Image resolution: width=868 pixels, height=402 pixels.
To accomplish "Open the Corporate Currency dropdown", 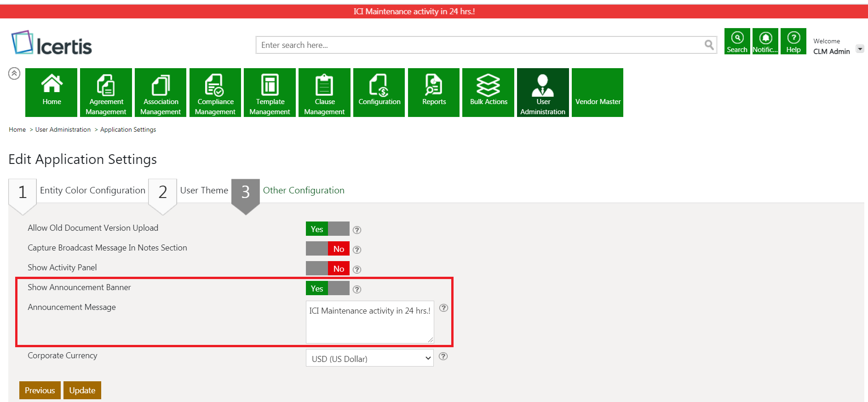I will click(x=369, y=358).
